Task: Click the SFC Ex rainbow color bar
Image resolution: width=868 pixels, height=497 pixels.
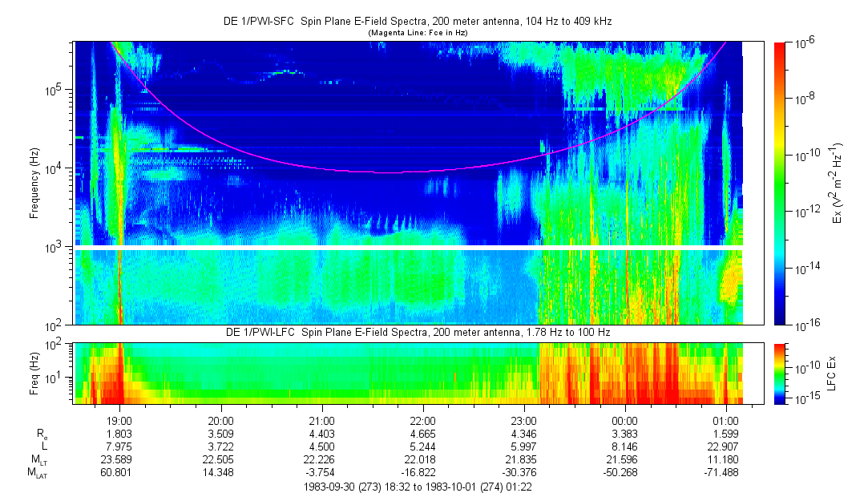Action: pos(779,184)
